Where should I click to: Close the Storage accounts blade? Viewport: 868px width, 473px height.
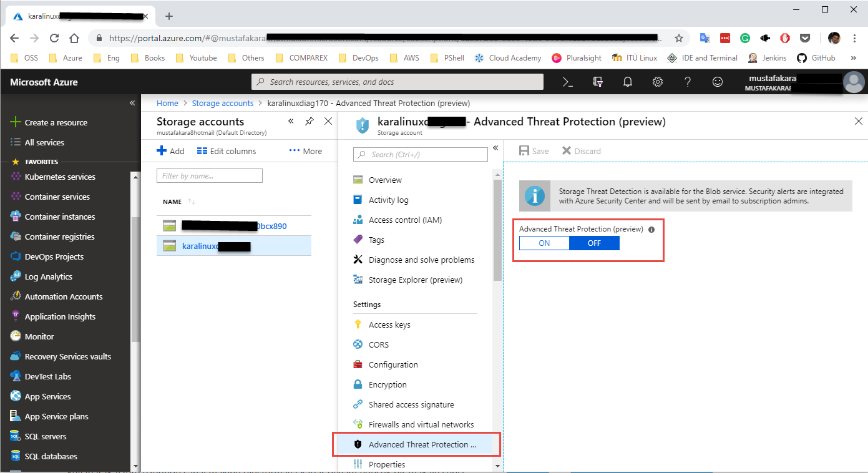[328, 122]
